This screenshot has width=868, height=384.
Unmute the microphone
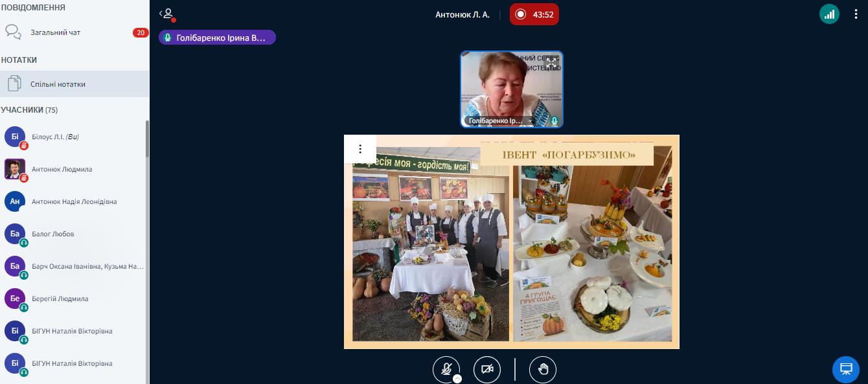(446, 369)
